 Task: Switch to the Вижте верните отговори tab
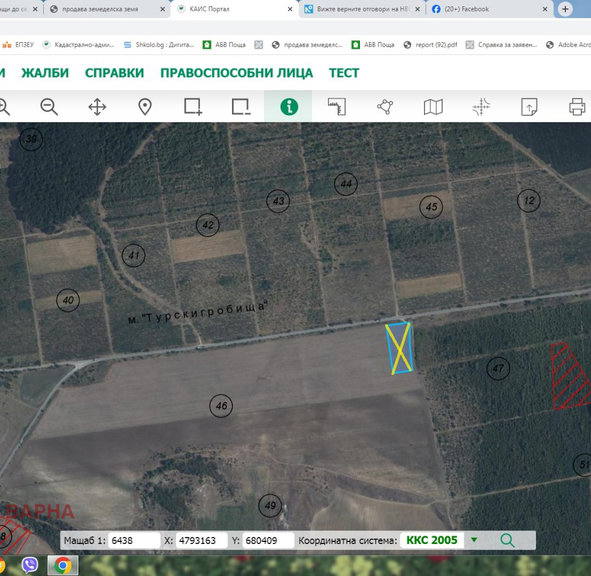[362, 9]
